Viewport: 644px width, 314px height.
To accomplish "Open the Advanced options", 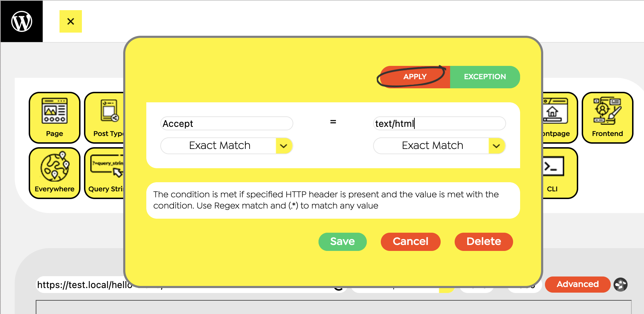I will pyautogui.click(x=577, y=284).
